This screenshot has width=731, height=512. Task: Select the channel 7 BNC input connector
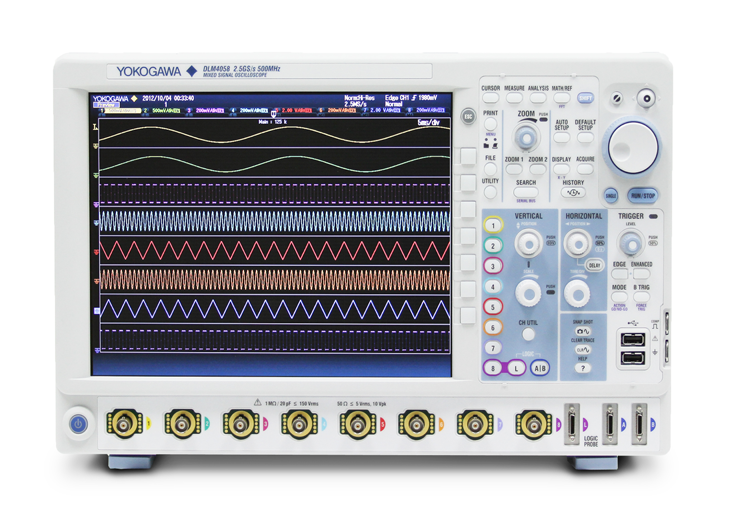pyautogui.click(x=475, y=424)
